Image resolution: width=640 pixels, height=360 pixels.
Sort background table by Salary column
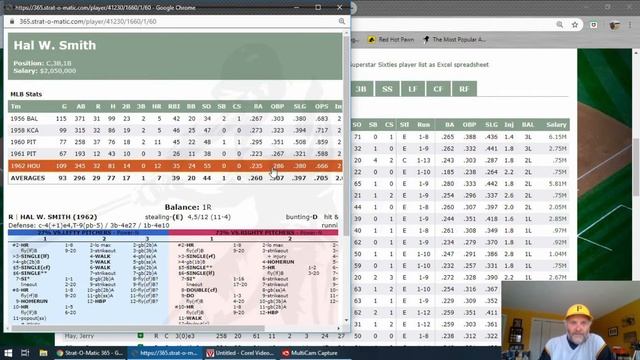point(556,124)
